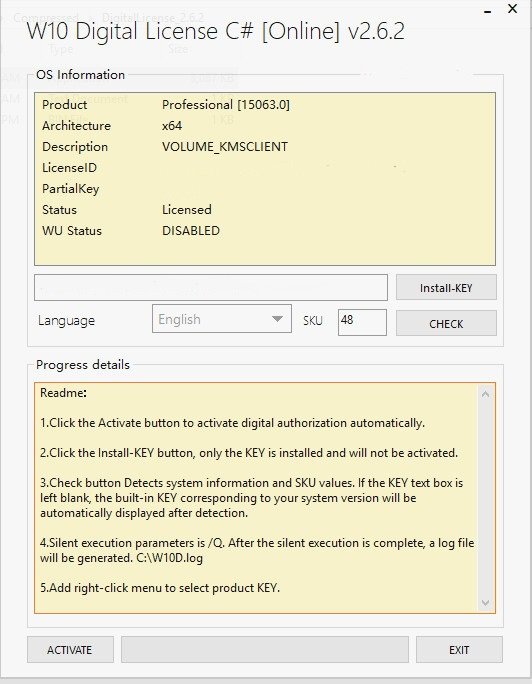
Task: Click the empty product key text box
Action: point(211,287)
